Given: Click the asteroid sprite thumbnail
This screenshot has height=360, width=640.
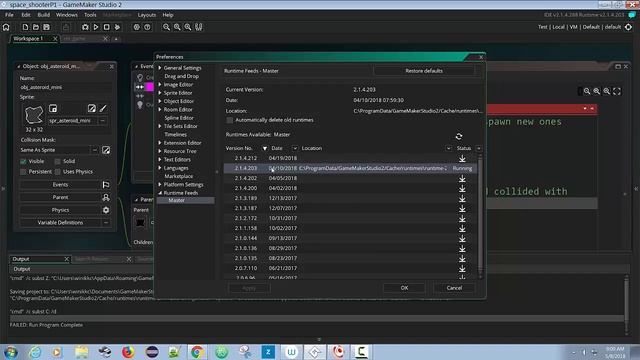Looking at the screenshot, I should coord(34,115).
